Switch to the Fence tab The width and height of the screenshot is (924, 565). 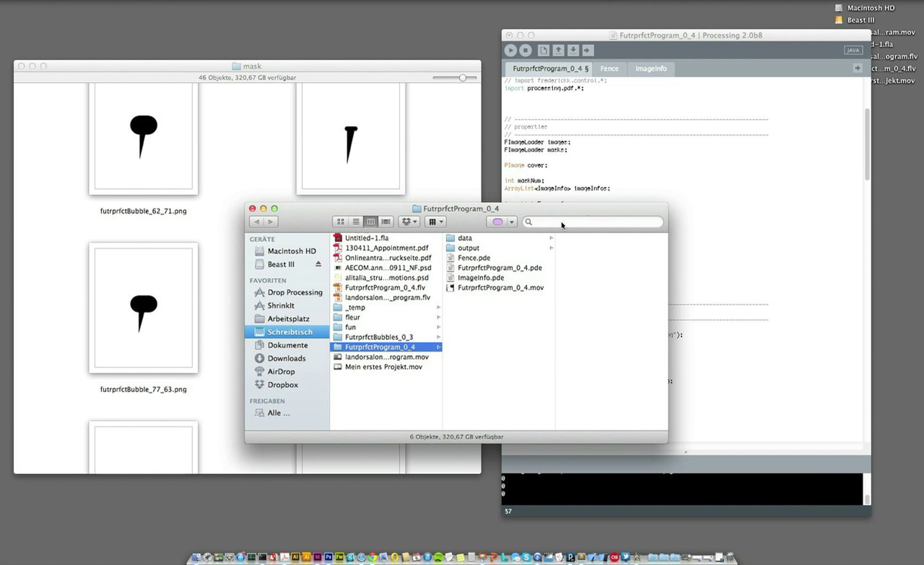tap(609, 69)
